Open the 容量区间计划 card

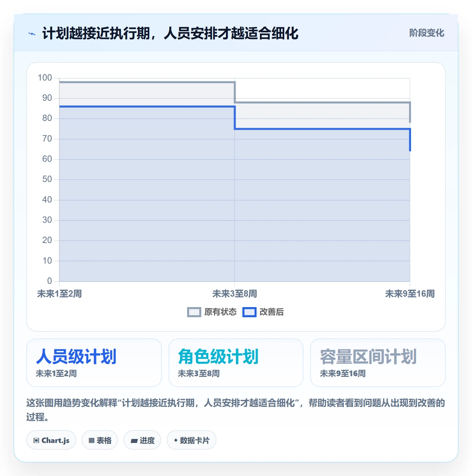point(378,363)
